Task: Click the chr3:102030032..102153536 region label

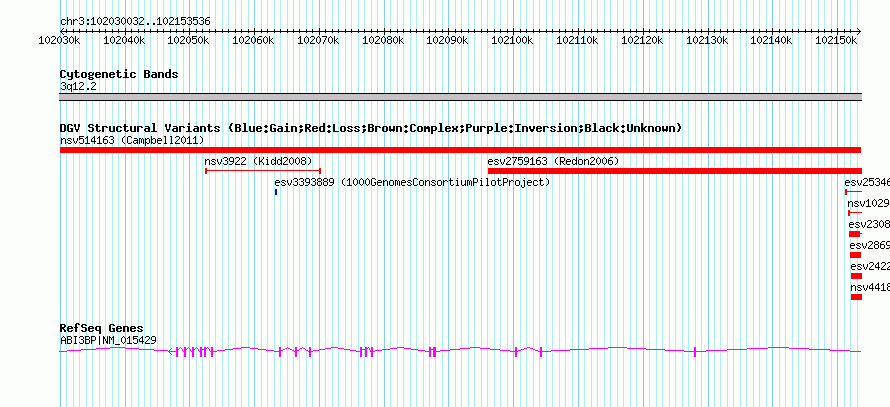Action: coord(135,22)
